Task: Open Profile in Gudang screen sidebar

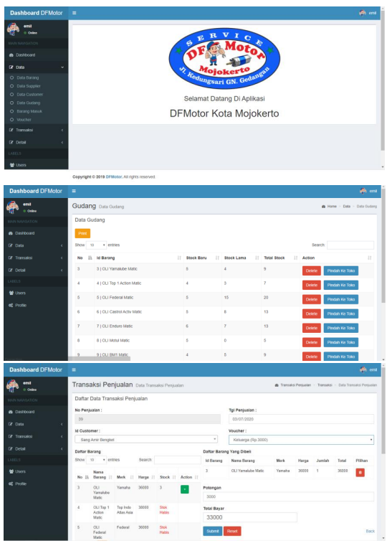Action: pyautogui.click(x=21, y=306)
